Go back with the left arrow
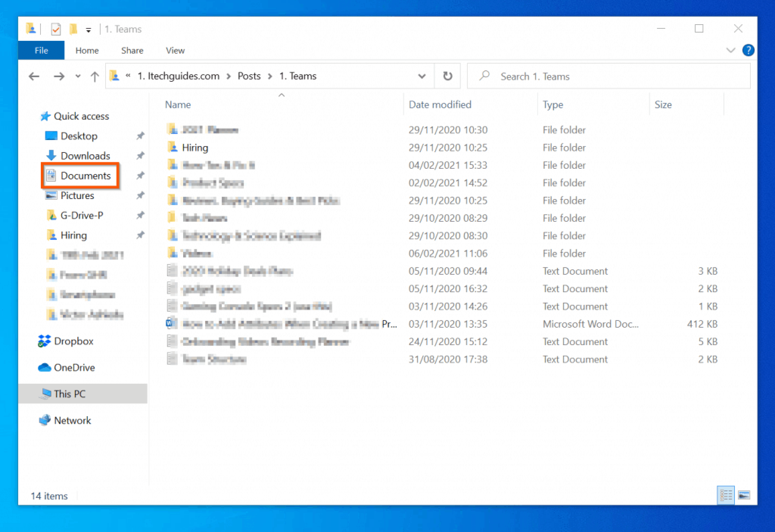The image size is (775, 532). pos(34,76)
